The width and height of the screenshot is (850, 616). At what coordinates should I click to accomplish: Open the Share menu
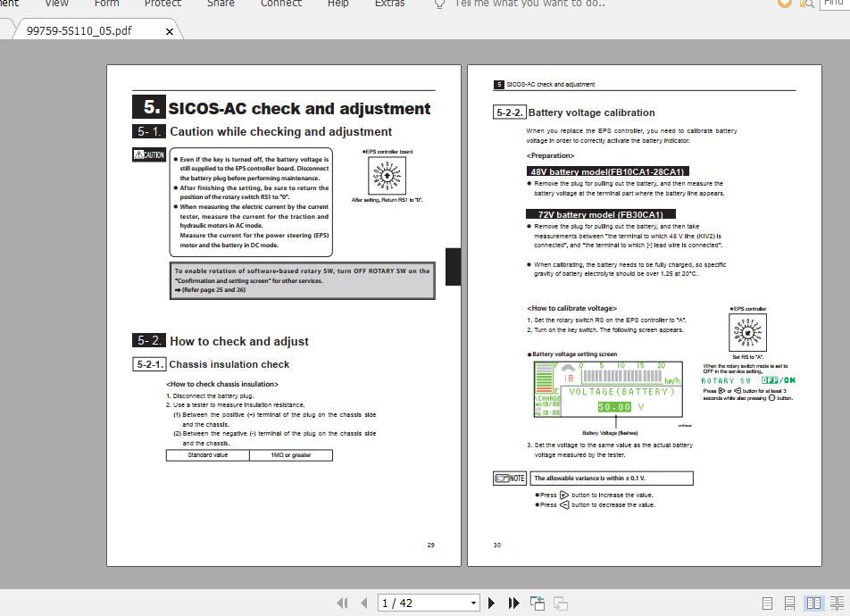point(221,4)
